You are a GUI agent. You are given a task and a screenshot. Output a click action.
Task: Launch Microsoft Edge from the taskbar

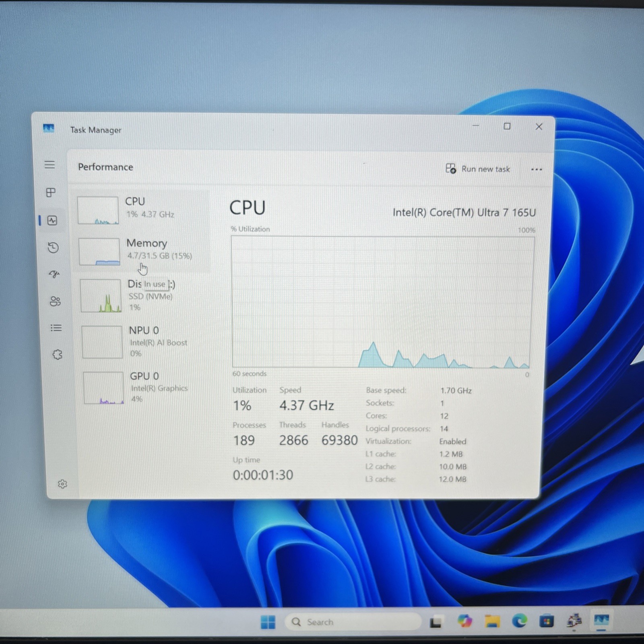pos(519,621)
